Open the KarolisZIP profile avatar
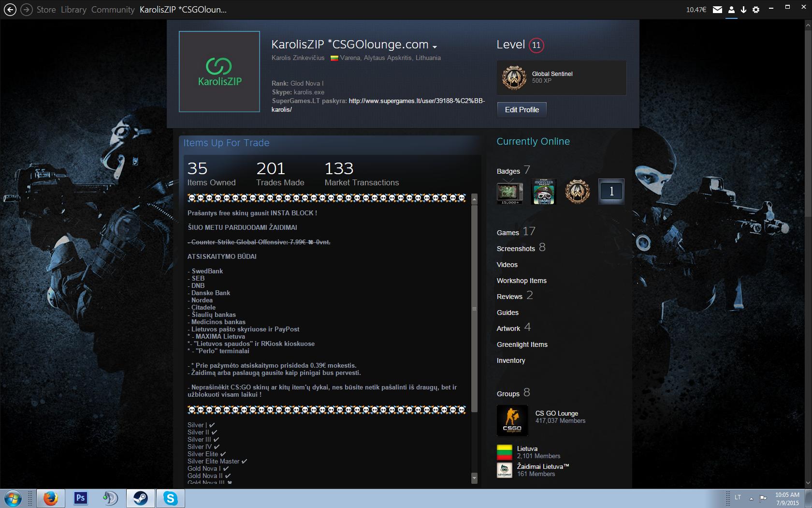 click(219, 72)
